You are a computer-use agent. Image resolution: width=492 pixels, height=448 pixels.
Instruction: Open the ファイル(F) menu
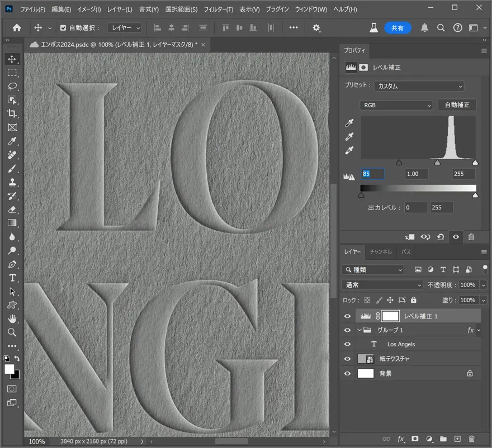[x=33, y=9]
